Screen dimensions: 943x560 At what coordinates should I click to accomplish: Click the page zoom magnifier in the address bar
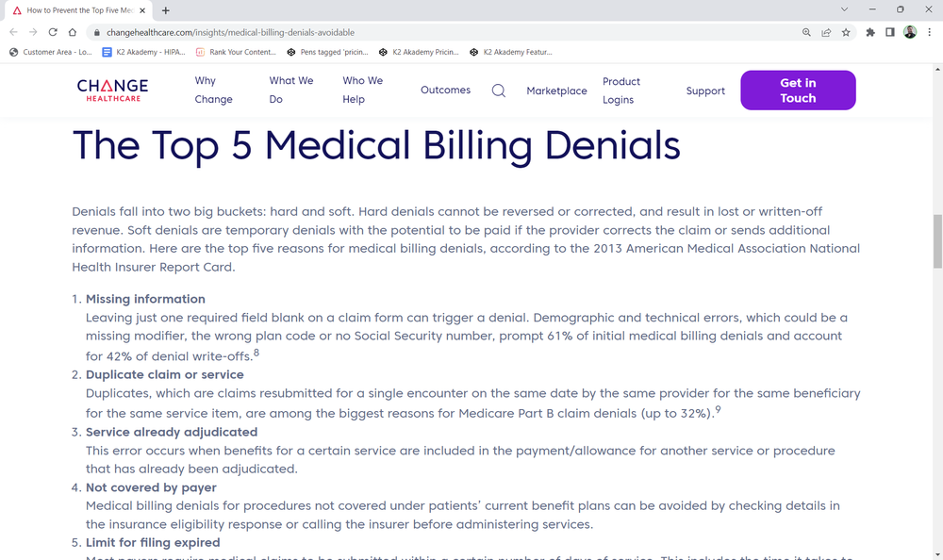click(806, 31)
